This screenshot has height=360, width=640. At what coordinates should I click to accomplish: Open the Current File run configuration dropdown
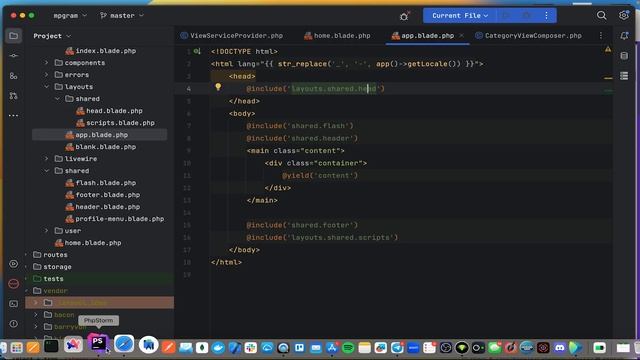[460, 16]
